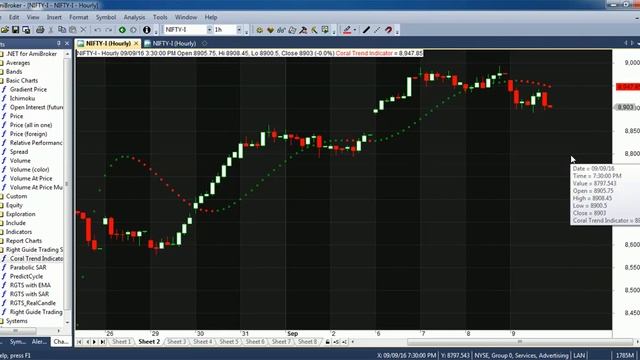This screenshot has width=640, height=360.
Task: Open the pen color dropdown arrow
Action: pos(355,30)
